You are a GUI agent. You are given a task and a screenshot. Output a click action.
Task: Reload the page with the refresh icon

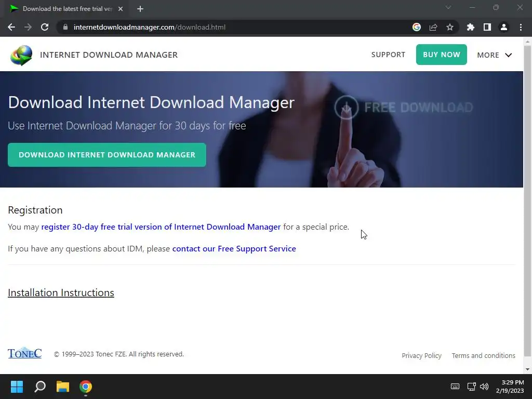coord(45,27)
